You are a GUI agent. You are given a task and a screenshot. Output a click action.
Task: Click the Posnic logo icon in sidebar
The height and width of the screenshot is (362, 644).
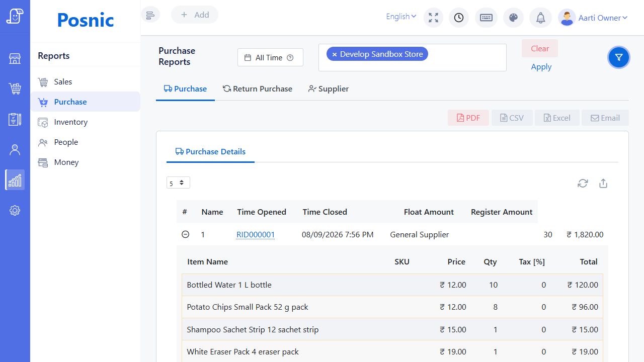point(15,16)
